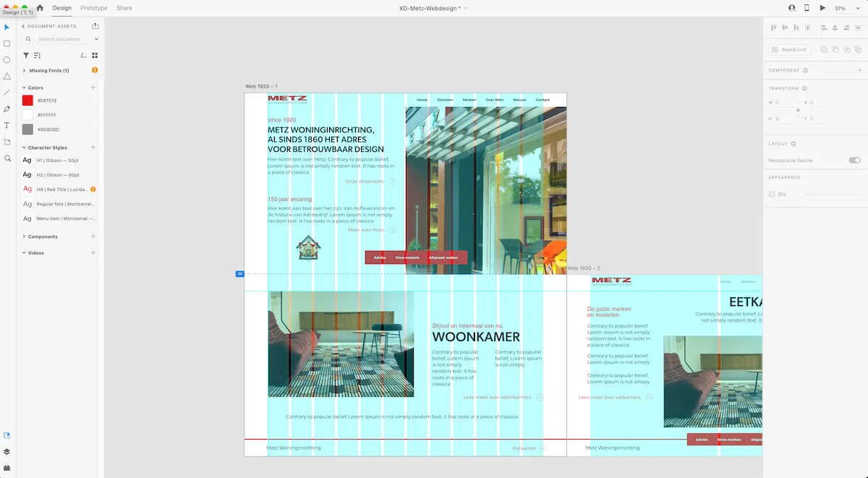Select the Text tool
Screen dimensions: 868x478
(7, 125)
